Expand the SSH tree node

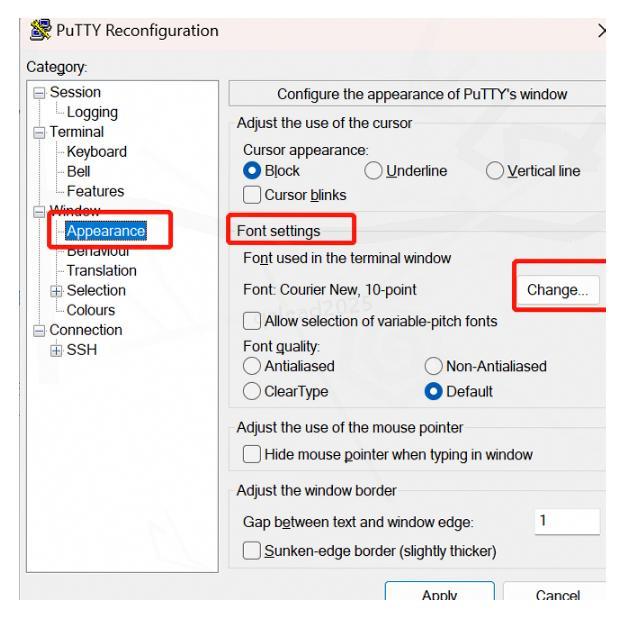click(57, 349)
